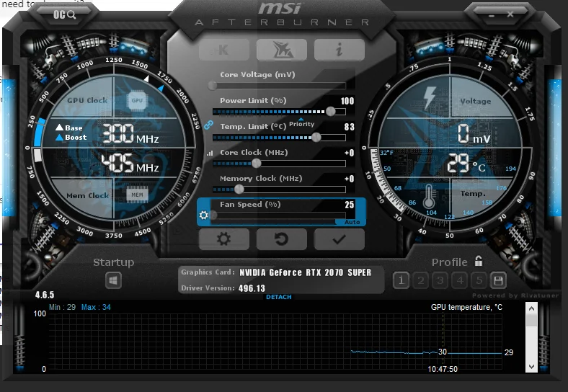Click the Max : 34 text
This screenshot has width=568, height=392.
(96, 307)
